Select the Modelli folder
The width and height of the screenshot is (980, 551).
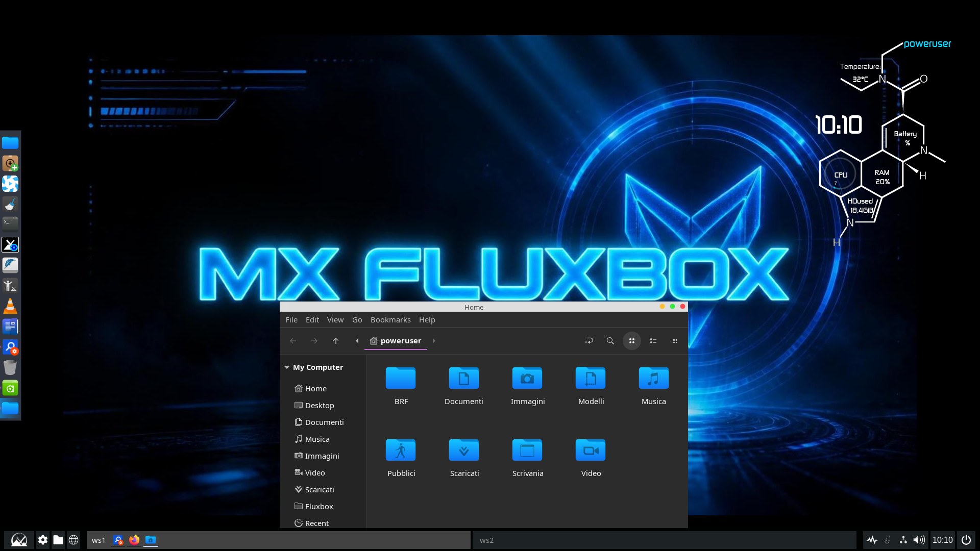(x=591, y=386)
